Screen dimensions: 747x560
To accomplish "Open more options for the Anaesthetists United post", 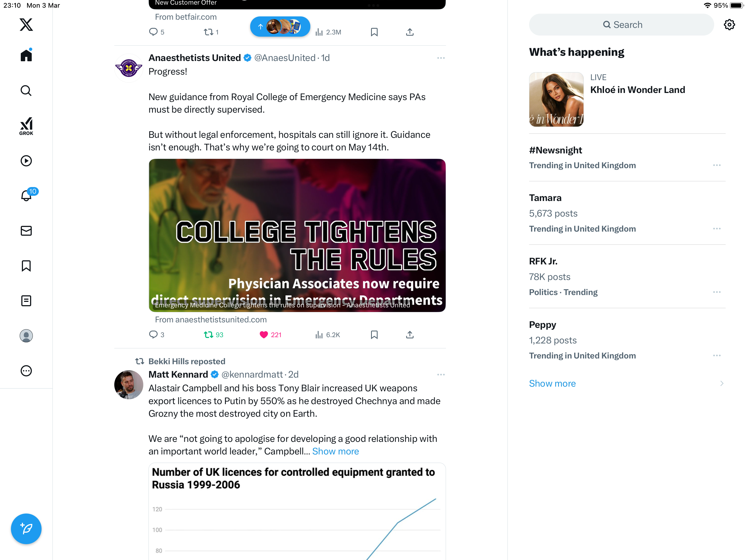I will tap(441, 58).
